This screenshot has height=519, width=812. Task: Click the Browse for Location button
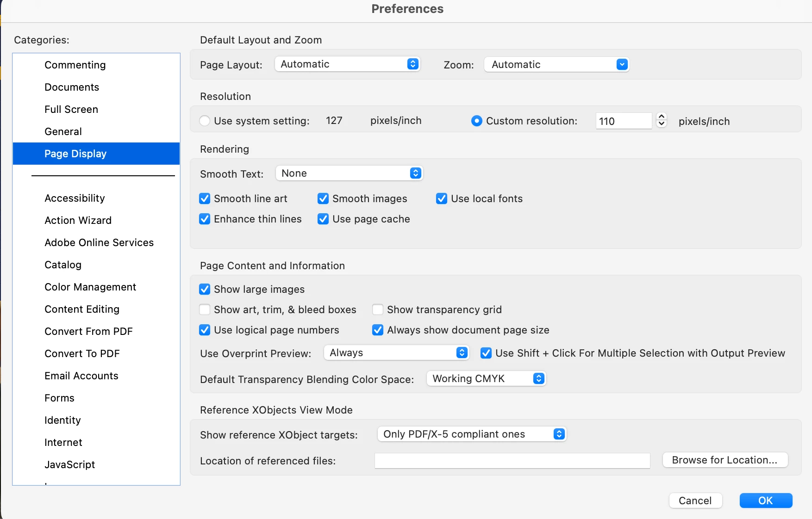(x=725, y=460)
